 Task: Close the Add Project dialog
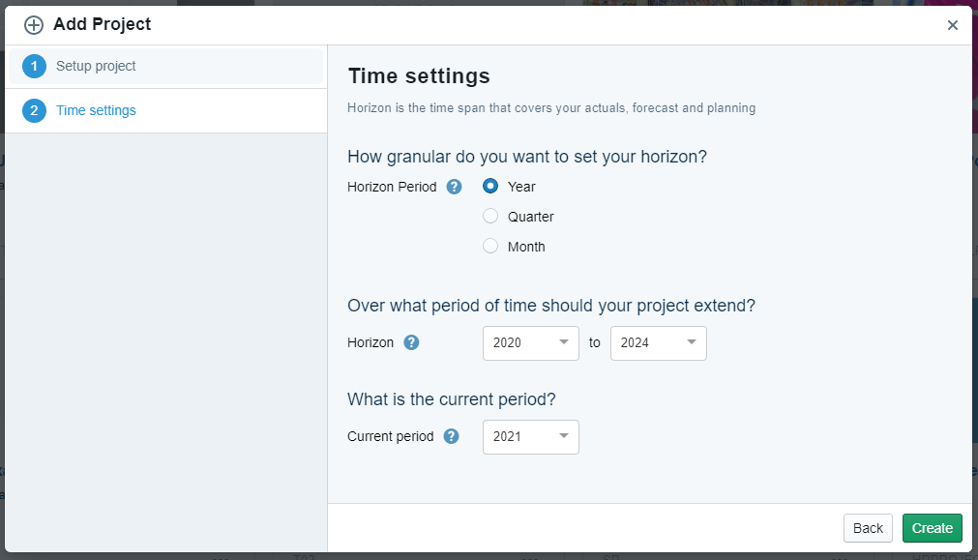tap(953, 25)
